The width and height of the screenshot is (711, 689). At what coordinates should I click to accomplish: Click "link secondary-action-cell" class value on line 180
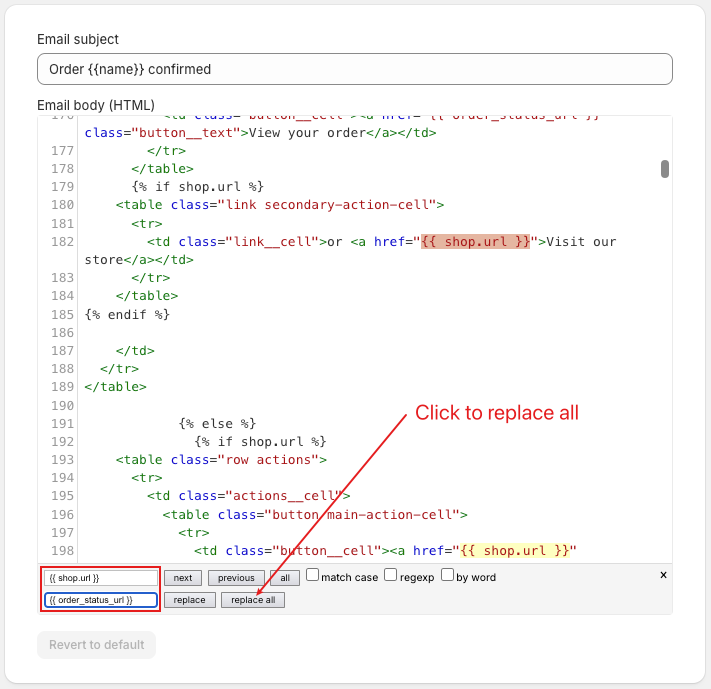pyautogui.click(x=327, y=205)
